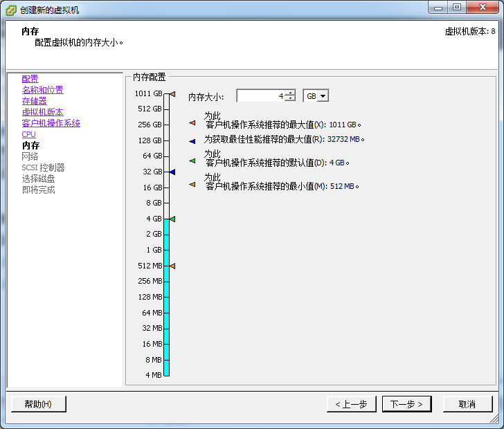
Task: Jump to the 存储器 step
Action: [x=34, y=101]
